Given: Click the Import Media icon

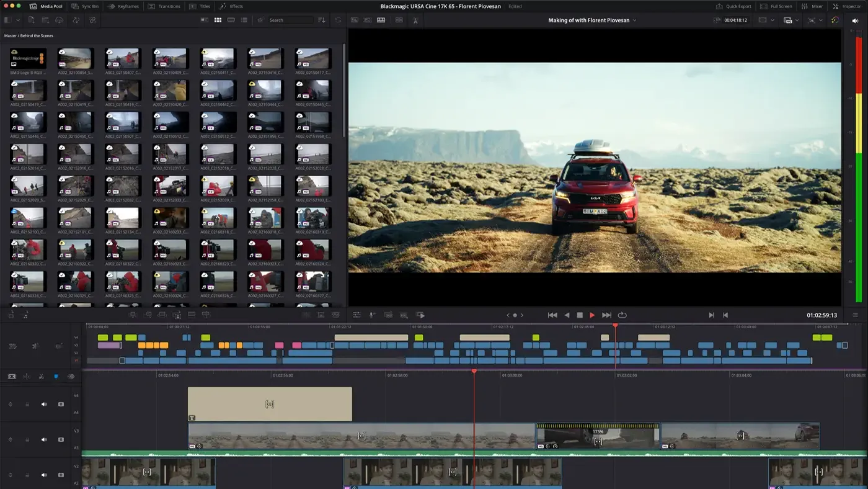Looking at the screenshot, I should coord(31,20).
